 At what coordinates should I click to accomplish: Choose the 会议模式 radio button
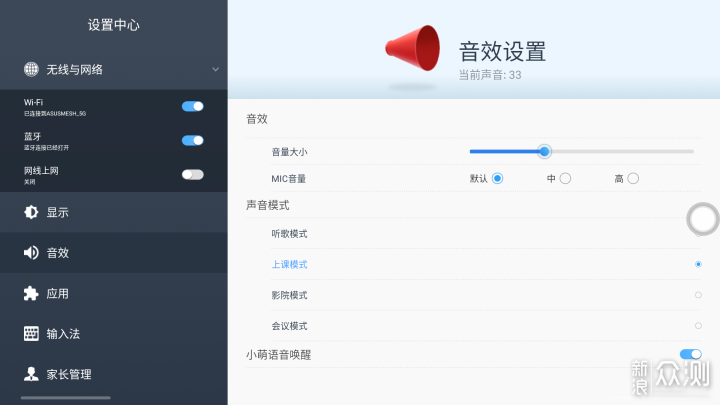point(698,326)
